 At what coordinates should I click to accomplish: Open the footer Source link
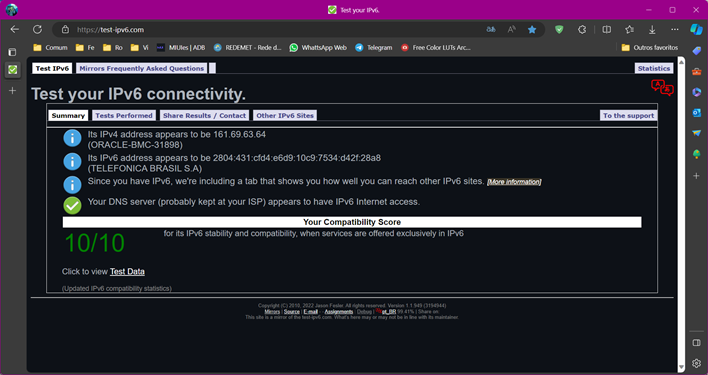292,311
